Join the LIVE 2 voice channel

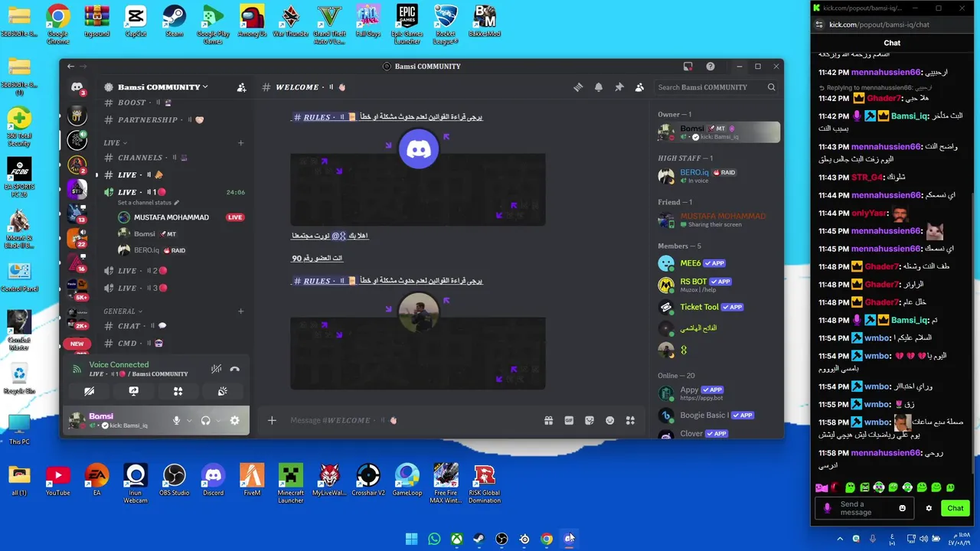(175, 271)
